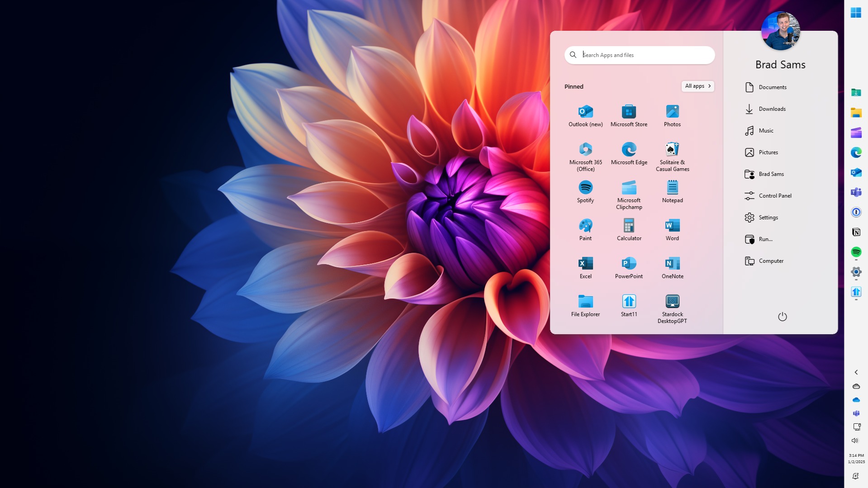This screenshot has height=488, width=868.
Task: Launch Microsoft Store from the pinned grid
Action: point(629,116)
